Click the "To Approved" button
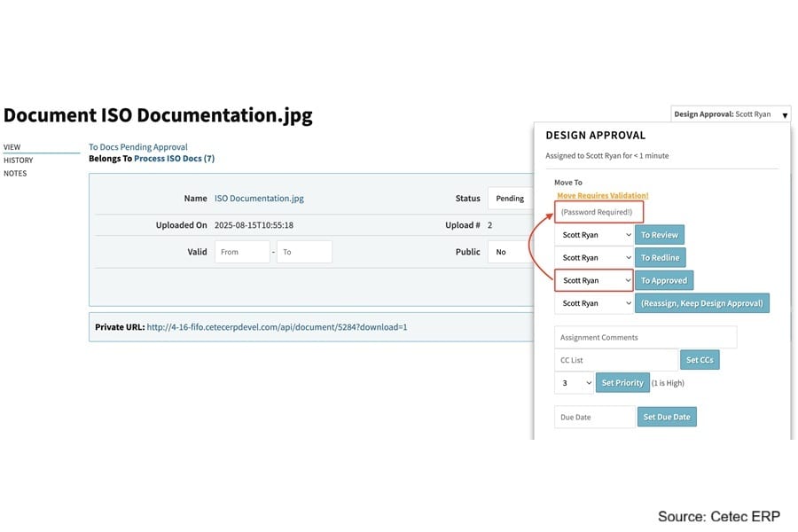This screenshot has width=798, height=532. [664, 279]
